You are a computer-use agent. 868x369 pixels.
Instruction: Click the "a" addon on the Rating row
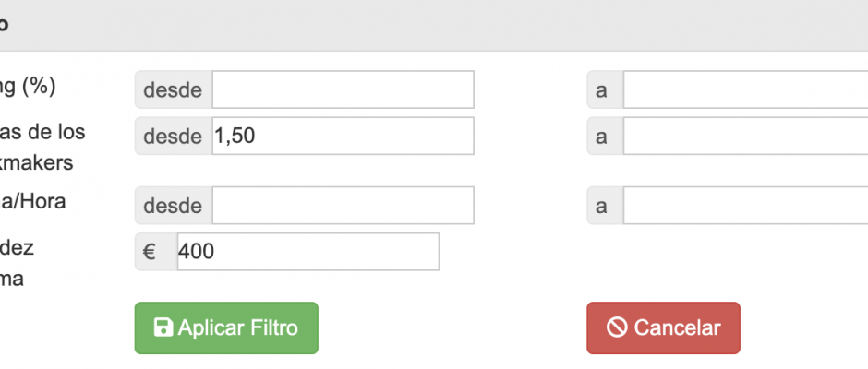[604, 89]
